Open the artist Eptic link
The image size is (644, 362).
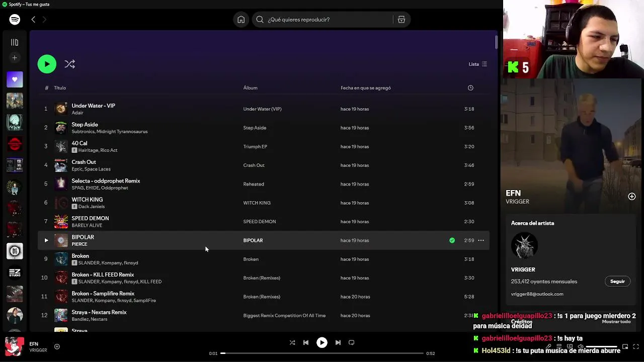coord(77,169)
